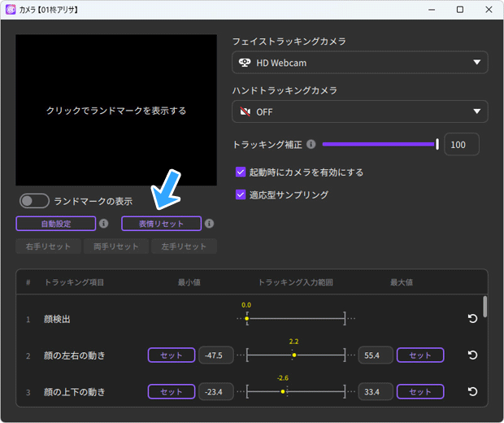Set maximum for 顔の左右の動き with セット
The width and height of the screenshot is (504, 423).
click(420, 355)
